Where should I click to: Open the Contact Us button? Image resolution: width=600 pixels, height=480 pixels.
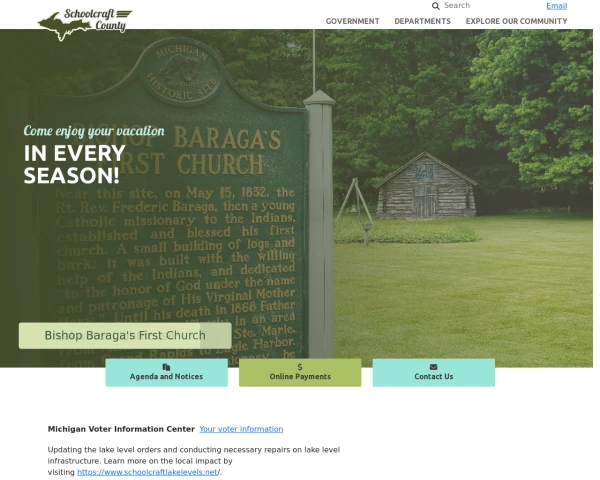(434, 372)
